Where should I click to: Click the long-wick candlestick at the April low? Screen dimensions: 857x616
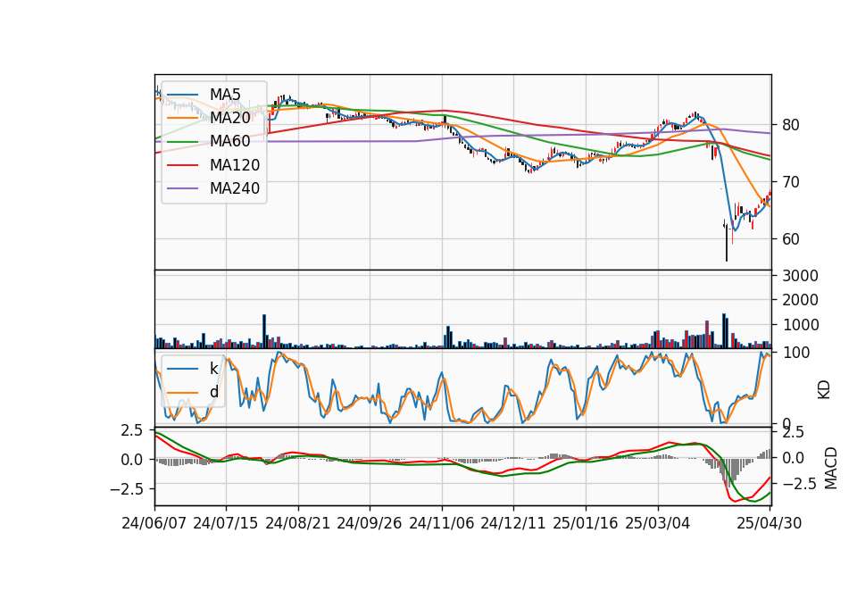[727, 242]
